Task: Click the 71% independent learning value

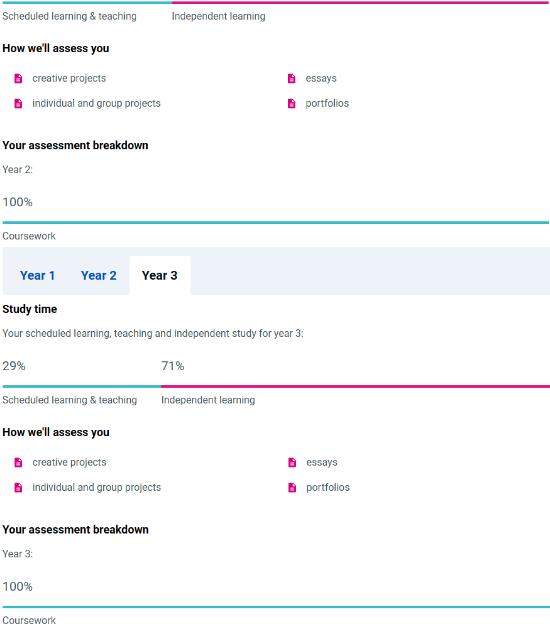Action: [172, 366]
